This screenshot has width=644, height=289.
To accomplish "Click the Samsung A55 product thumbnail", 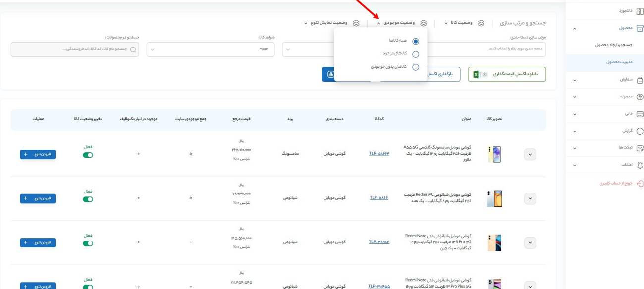I will tap(494, 154).
